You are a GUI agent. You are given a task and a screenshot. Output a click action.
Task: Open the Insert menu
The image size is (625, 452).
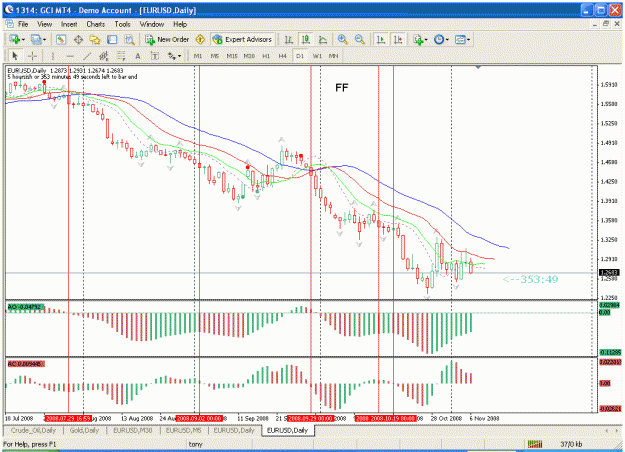click(x=69, y=24)
